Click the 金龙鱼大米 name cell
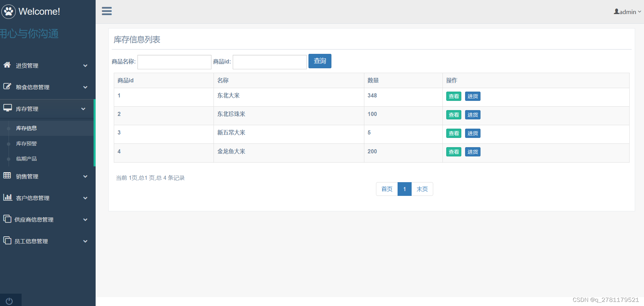The width and height of the screenshot is (644, 306). [289, 153]
